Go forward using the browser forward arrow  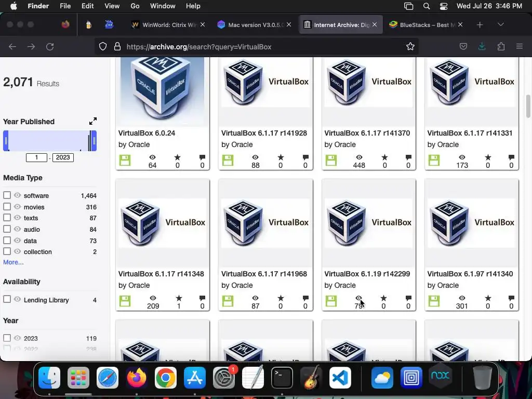31,46
